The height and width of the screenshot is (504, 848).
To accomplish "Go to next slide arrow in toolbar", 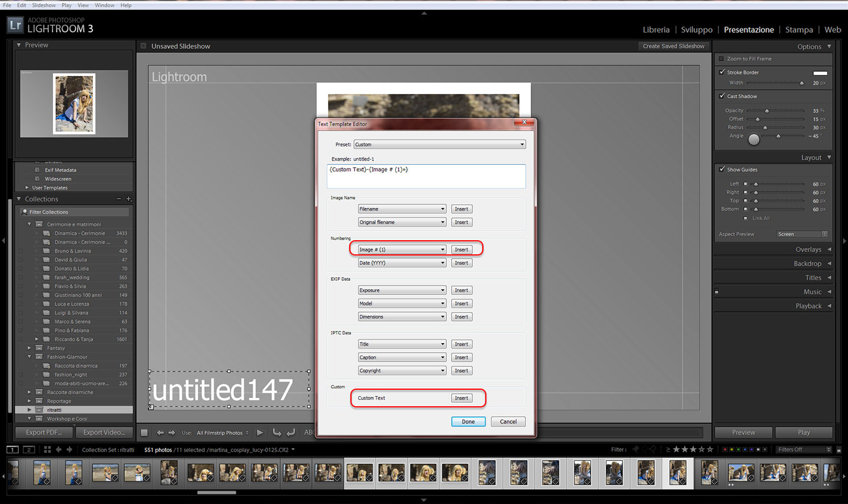I will tap(172, 433).
